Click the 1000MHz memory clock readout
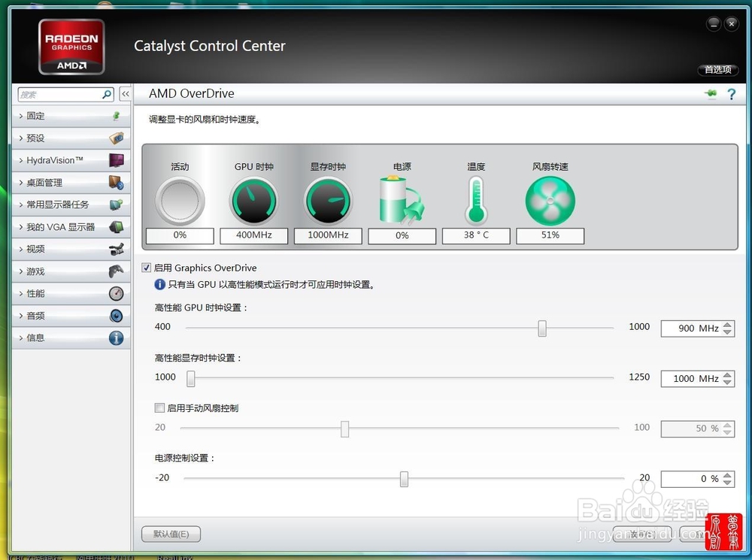This screenshot has height=560, width=752. tap(328, 235)
